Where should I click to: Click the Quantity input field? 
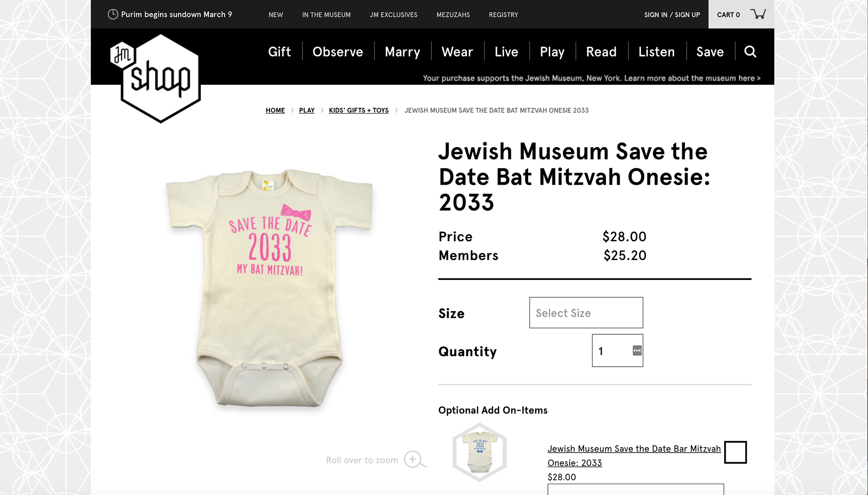611,351
